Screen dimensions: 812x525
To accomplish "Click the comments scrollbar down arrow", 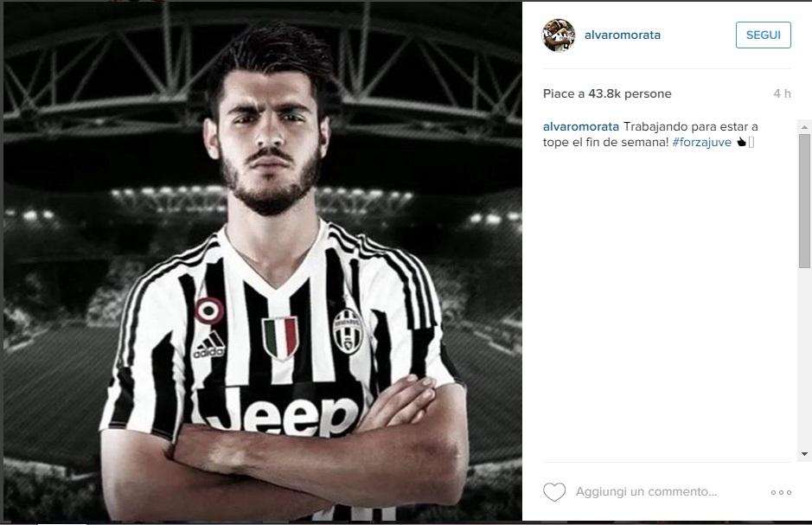I will pyautogui.click(x=804, y=454).
